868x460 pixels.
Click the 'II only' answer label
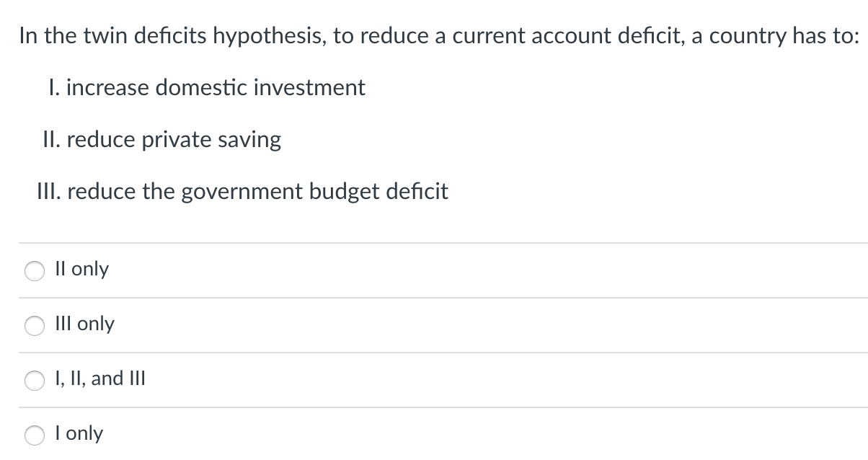tap(82, 269)
